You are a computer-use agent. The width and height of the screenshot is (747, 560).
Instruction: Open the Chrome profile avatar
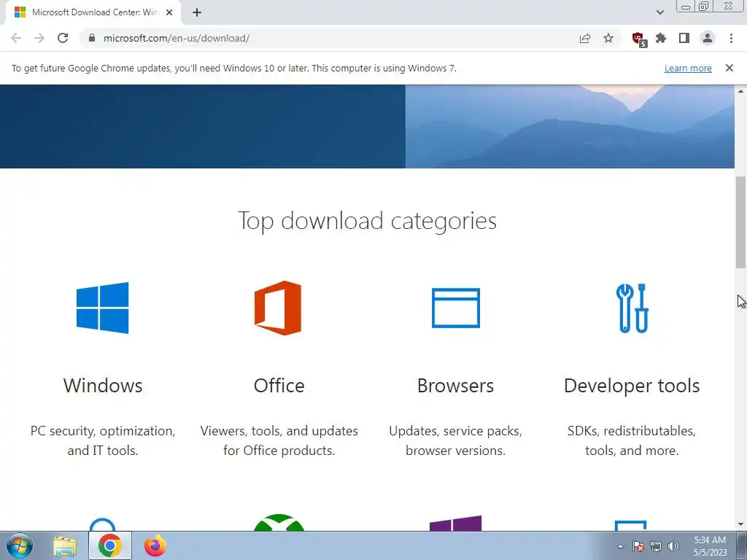708,38
